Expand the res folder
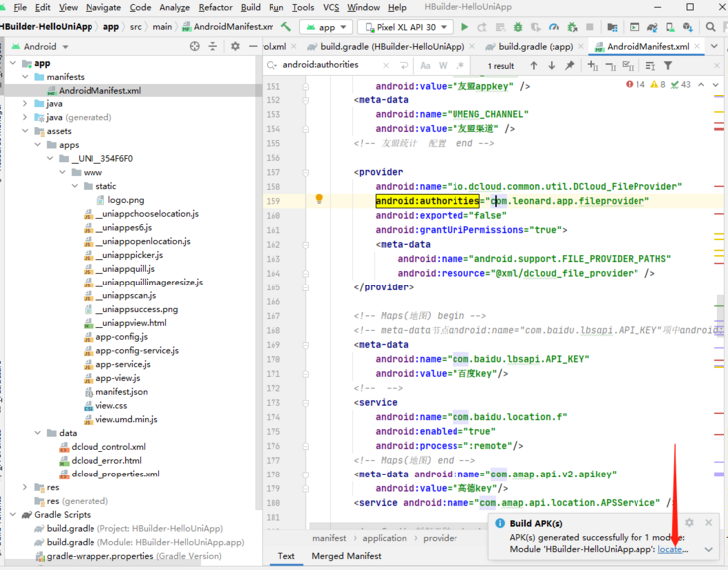 pos(25,487)
